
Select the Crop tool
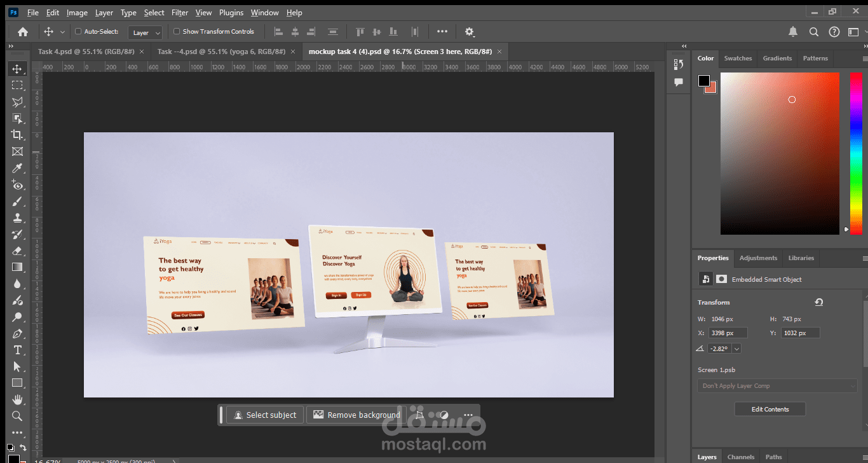[17, 135]
